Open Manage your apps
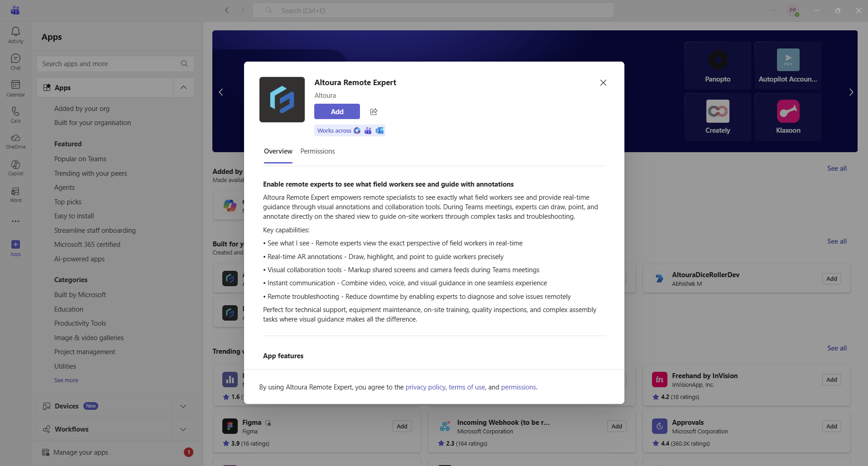 click(81, 452)
